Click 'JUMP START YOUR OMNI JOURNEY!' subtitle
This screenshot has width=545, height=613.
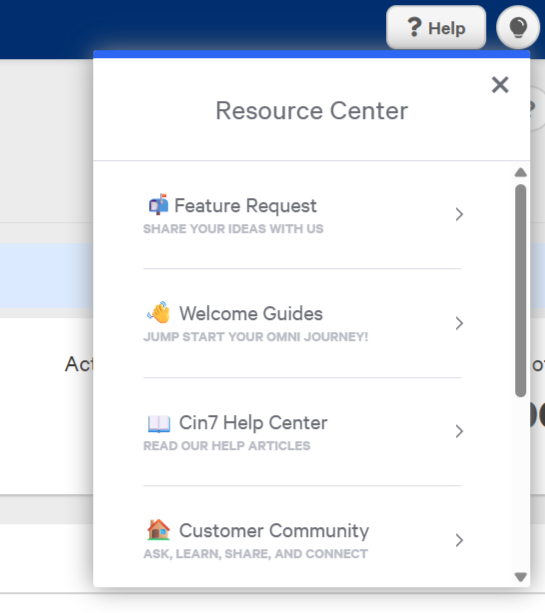pyautogui.click(x=256, y=337)
